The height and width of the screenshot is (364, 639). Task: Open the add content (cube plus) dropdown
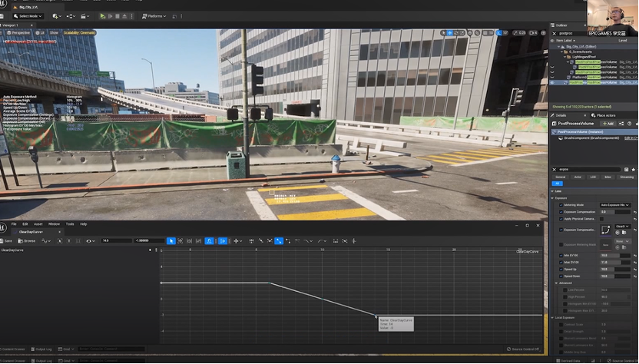click(x=57, y=16)
